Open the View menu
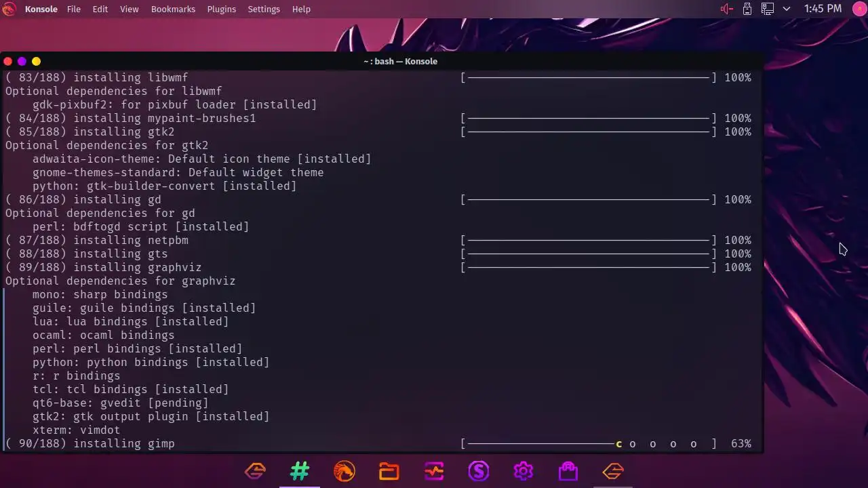Image resolution: width=868 pixels, height=488 pixels. (130, 9)
